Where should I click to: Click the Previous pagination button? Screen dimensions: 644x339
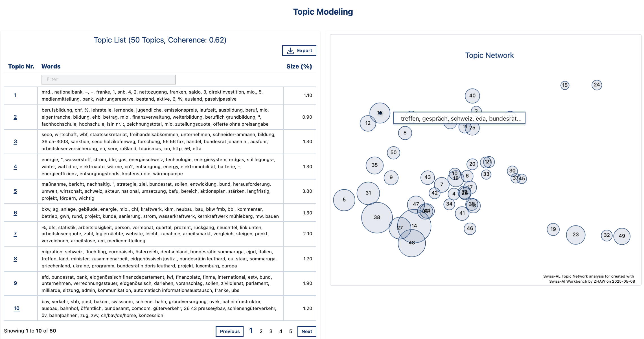[x=229, y=331]
